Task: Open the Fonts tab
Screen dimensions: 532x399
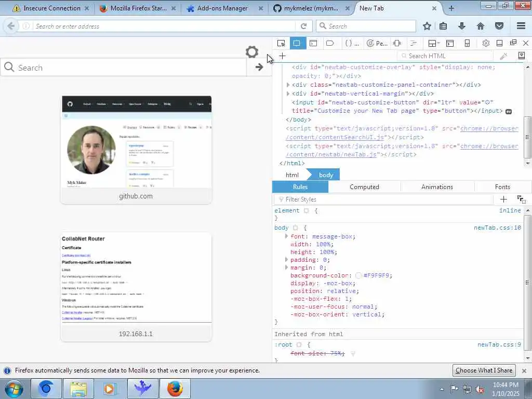Action: pyautogui.click(x=502, y=187)
